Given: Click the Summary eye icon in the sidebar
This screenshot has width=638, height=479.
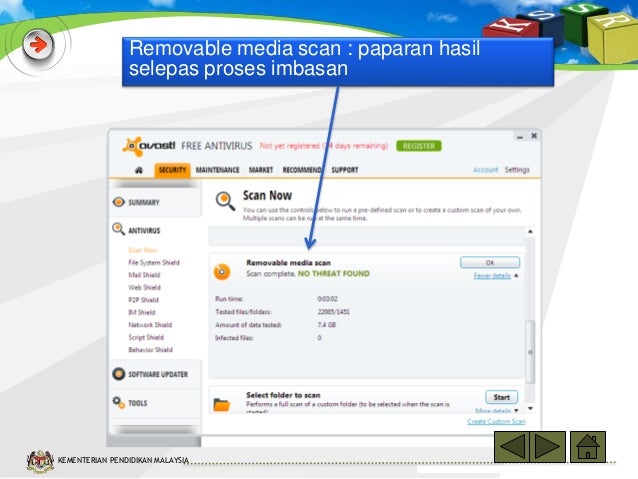Looking at the screenshot, I should coord(118,202).
